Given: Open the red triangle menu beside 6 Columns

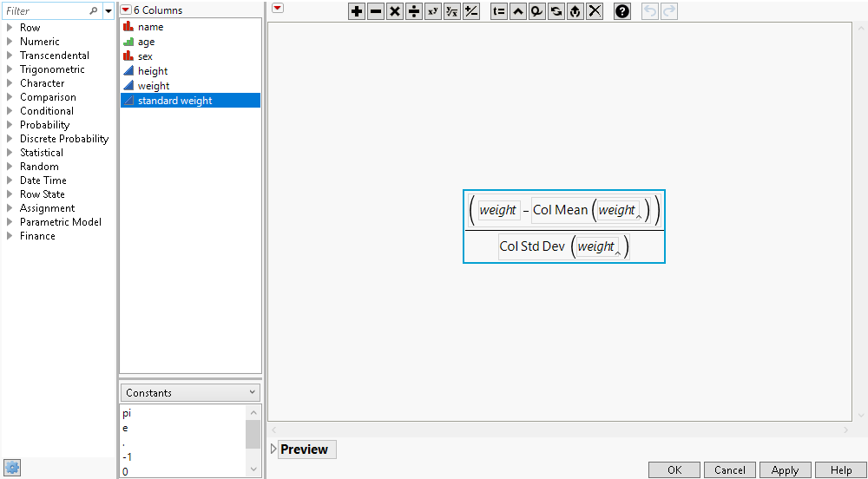Looking at the screenshot, I should click(x=126, y=10).
